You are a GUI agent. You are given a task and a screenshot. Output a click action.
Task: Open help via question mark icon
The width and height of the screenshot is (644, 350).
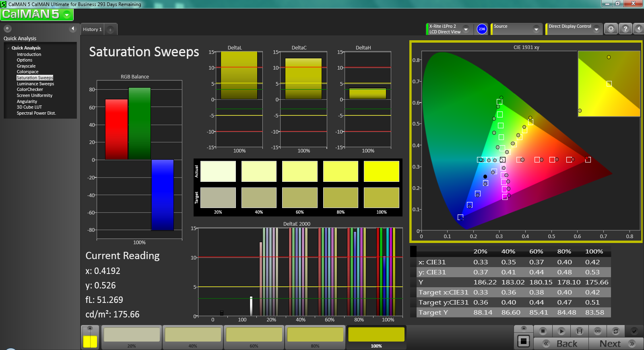click(x=625, y=29)
